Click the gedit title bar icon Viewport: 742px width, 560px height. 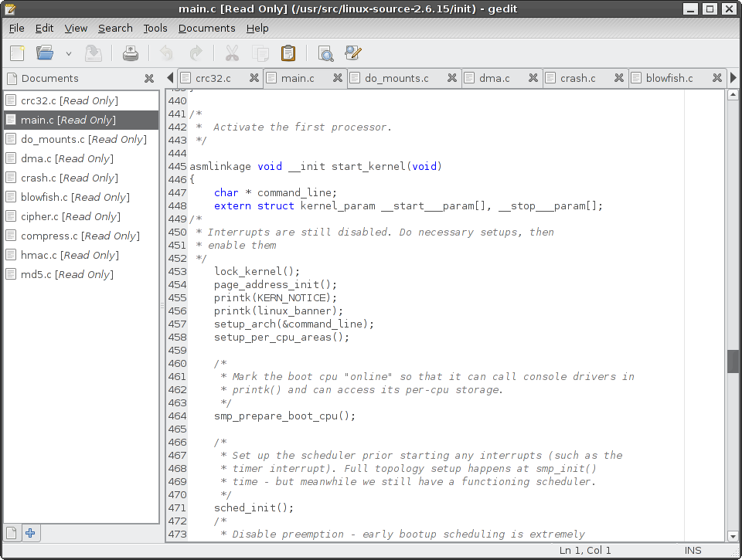tap(10, 8)
